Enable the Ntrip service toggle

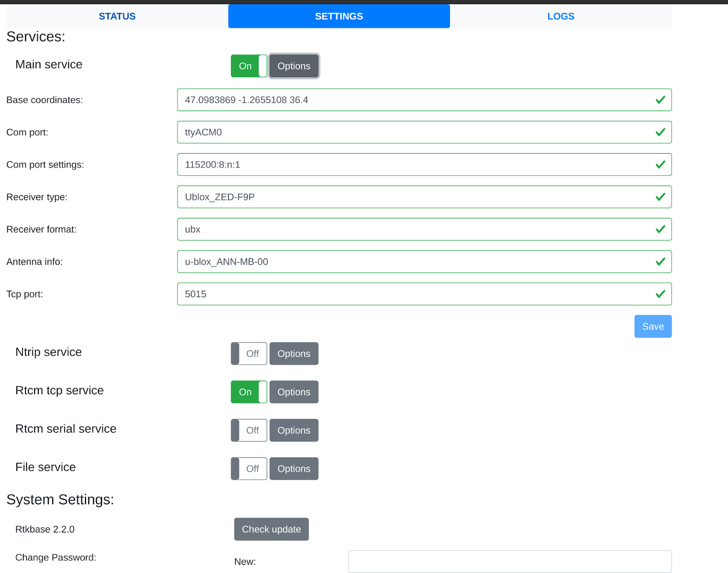249,354
